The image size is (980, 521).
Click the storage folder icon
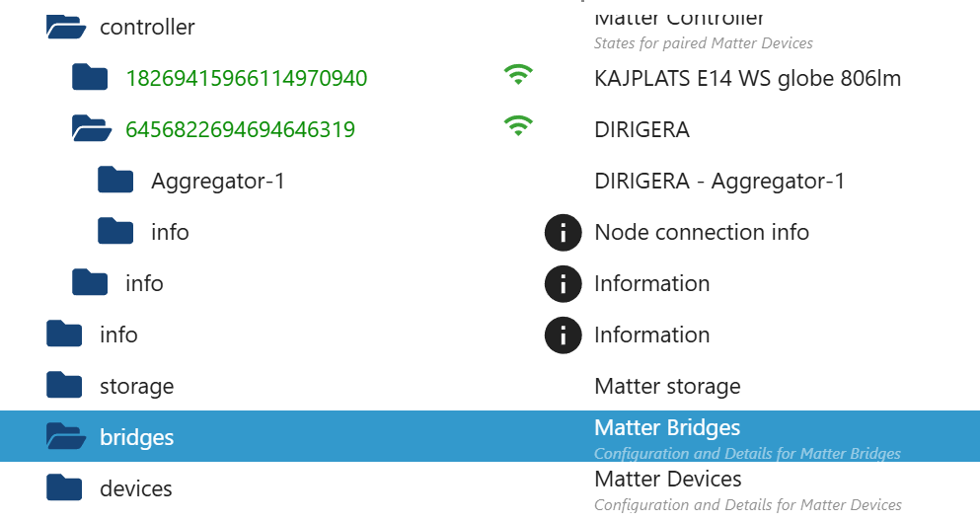click(64, 386)
